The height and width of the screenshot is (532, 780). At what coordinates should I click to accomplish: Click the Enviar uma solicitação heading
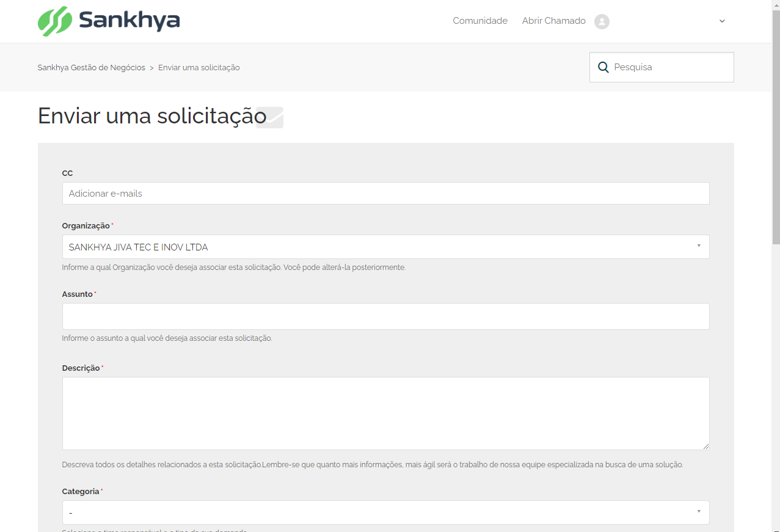152,116
